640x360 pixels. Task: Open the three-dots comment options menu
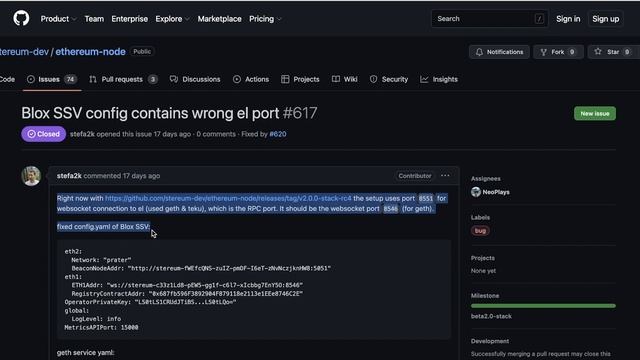point(445,176)
